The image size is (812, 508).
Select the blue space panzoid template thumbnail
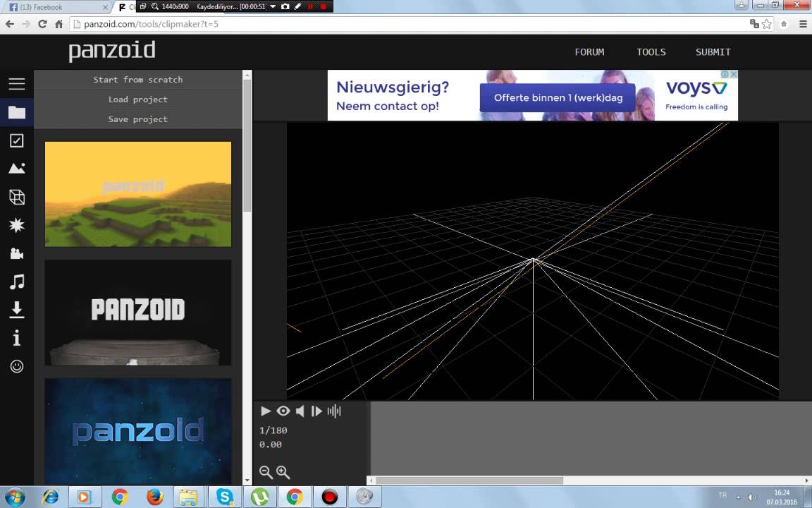tap(138, 431)
